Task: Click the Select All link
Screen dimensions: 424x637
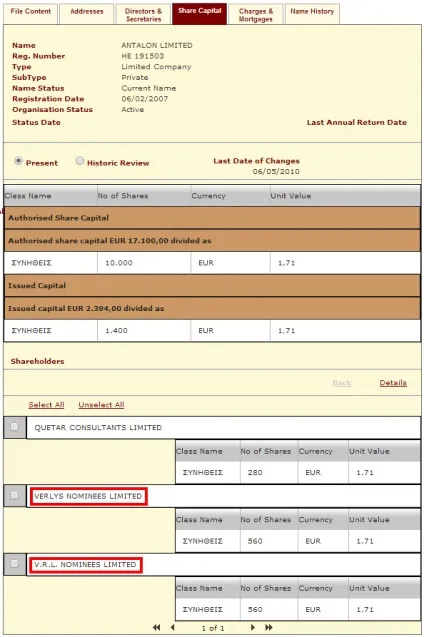Action: [x=46, y=405]
